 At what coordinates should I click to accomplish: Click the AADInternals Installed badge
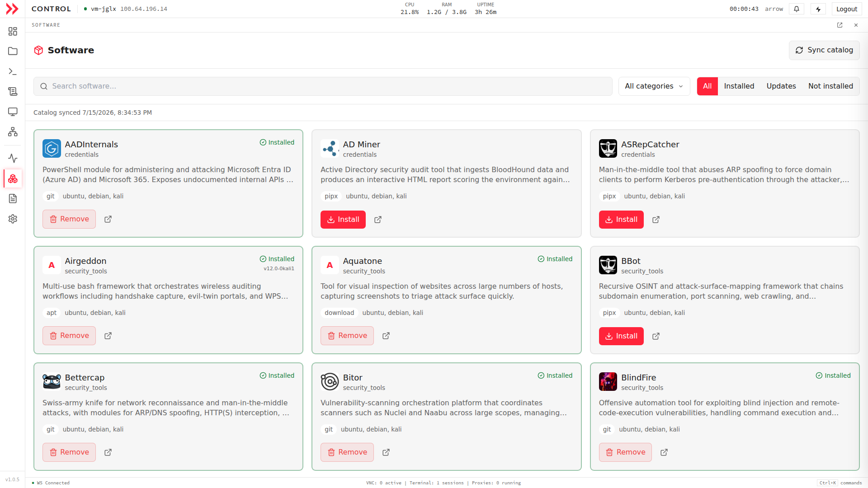tap(277, 142)
